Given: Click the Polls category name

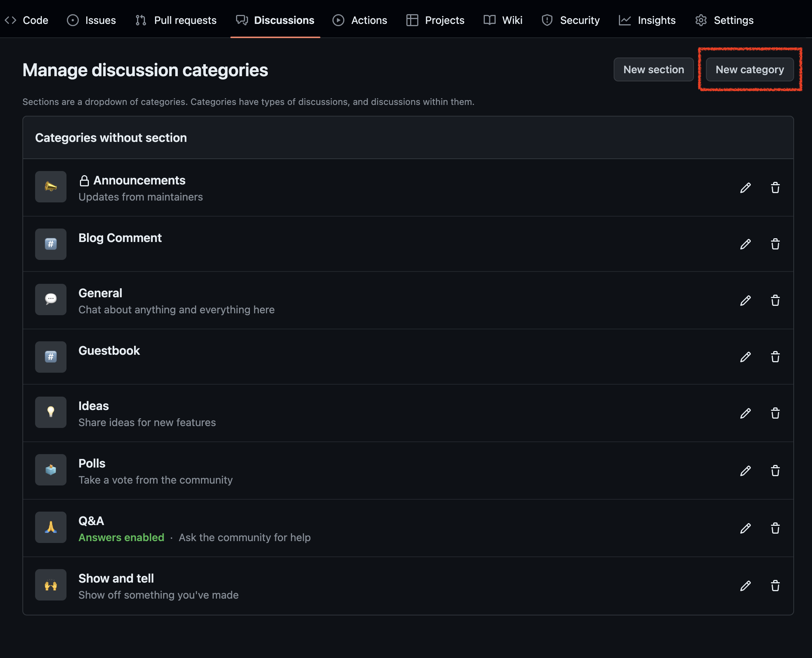Looking at the screenshot, I should pos(92,463).
